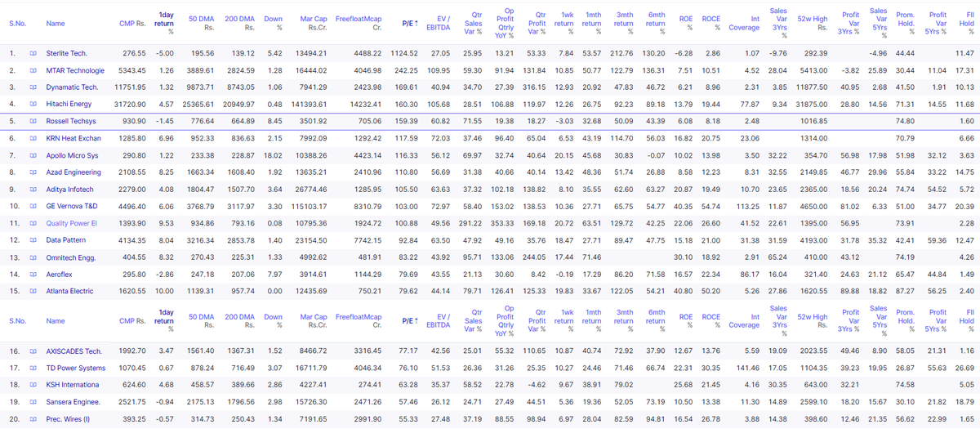This screenshot has height=429, width=980.
Task: Open the Data Pattern company link
Action: click(x=66, y=239)
